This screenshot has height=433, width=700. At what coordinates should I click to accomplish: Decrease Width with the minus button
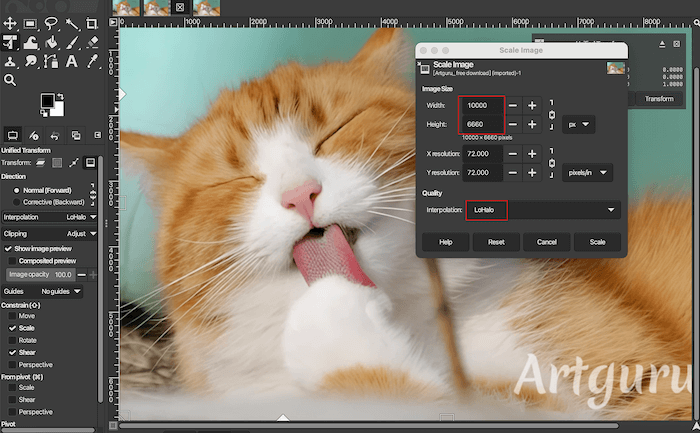pyautogui.click(x=513, y=105)
